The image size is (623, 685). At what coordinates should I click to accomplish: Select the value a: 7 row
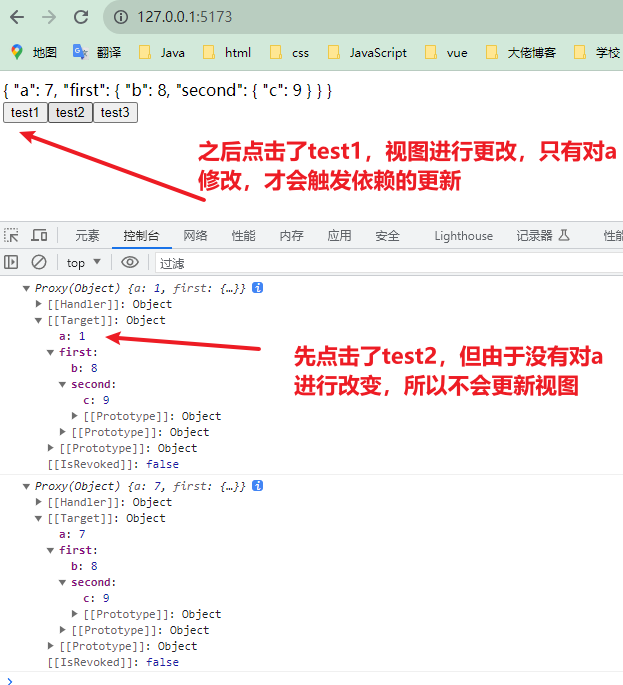click(x=73, y=534)
